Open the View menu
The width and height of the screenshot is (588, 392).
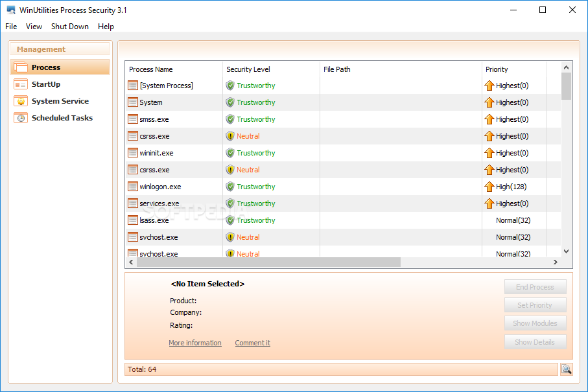pyautogui.click(x=34, y=27)
